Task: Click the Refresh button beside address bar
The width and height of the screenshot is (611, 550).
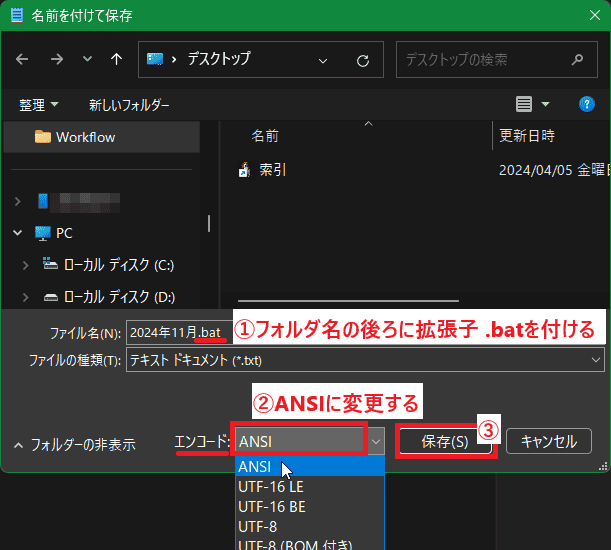Action: [x=363, y=60]
